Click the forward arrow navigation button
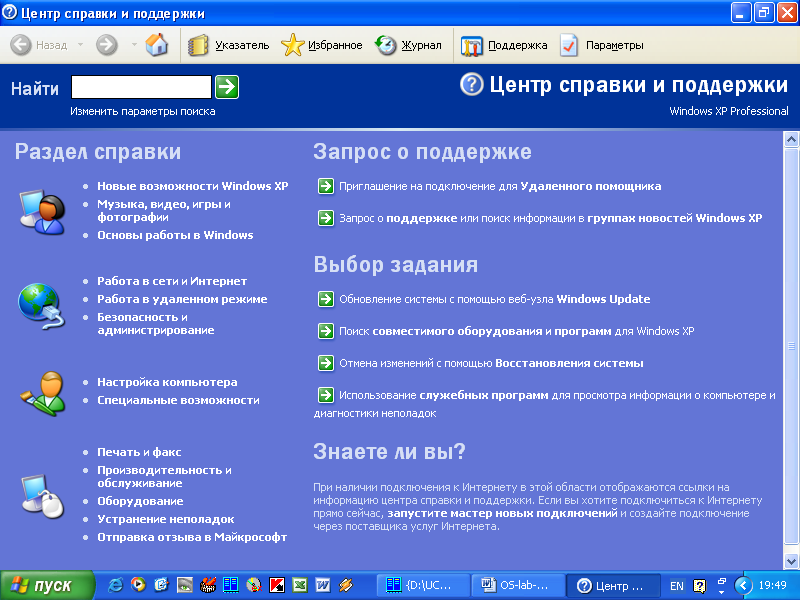 pyautogui.click(x=107, y=45)
